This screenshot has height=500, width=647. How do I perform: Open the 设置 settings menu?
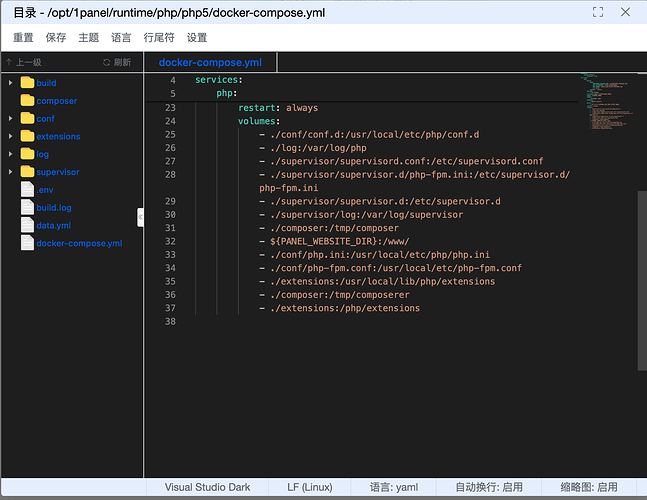coord(197,38)
